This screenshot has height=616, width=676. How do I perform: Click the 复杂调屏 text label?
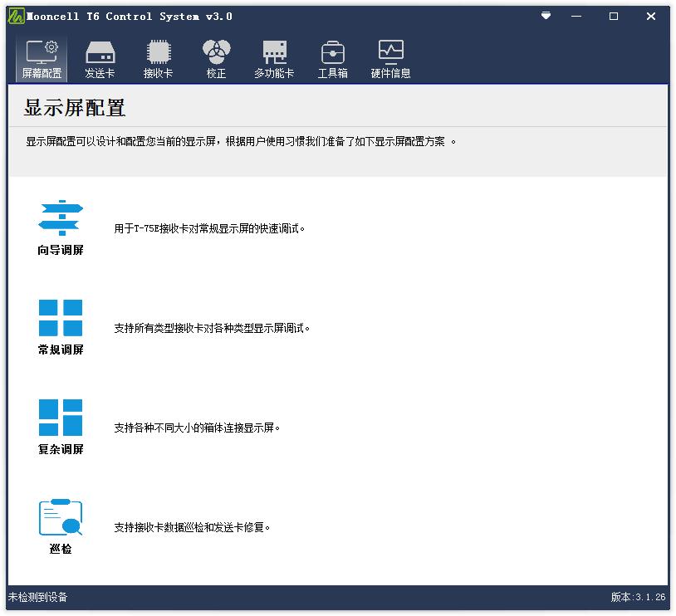pos(61,449)
